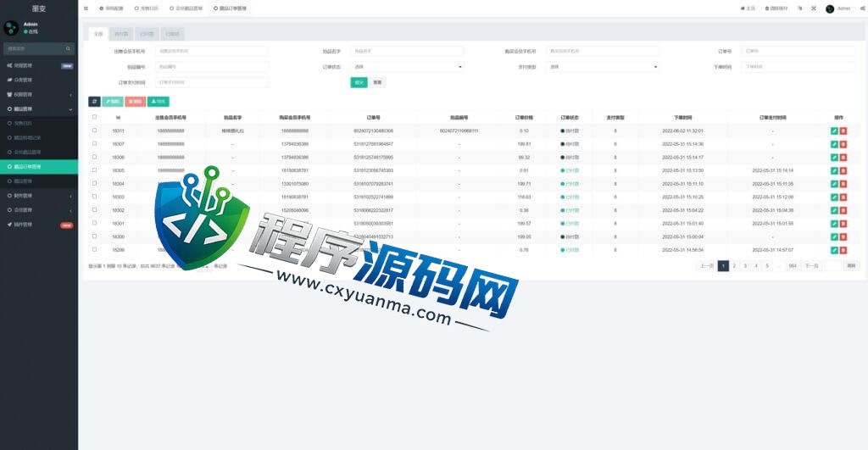Check the checkbox for row 18307
The image size is (868, 450).
point(94,143)
